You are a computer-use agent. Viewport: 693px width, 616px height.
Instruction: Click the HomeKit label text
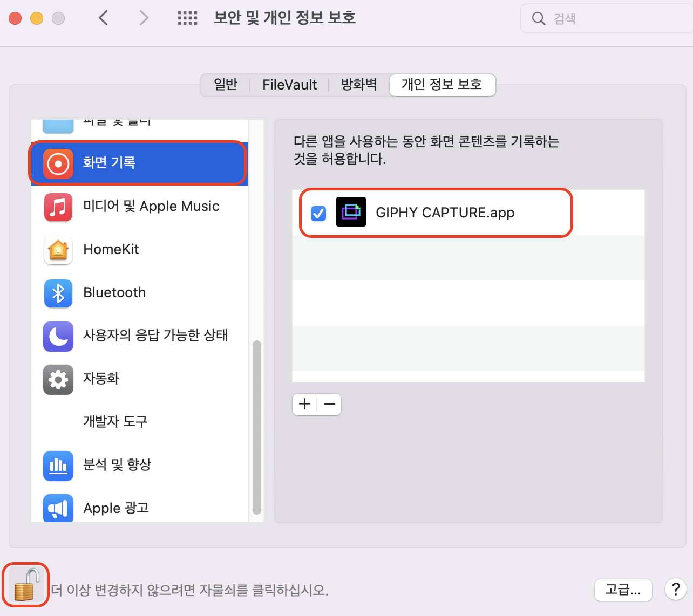click(111, 249)
